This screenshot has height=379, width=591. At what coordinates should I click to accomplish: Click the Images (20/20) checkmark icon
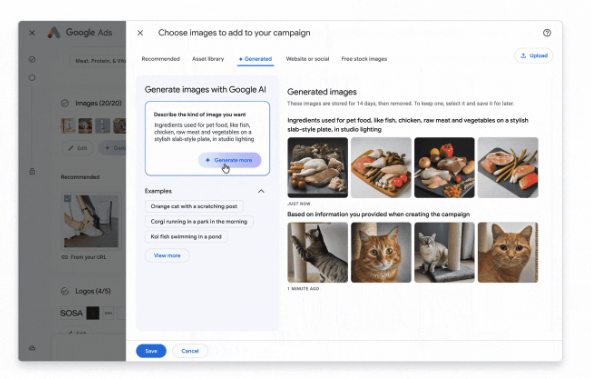coord(65,103)
